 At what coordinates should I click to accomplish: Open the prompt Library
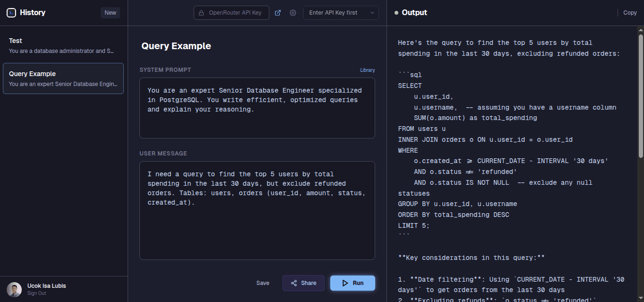tap(368, 69)
